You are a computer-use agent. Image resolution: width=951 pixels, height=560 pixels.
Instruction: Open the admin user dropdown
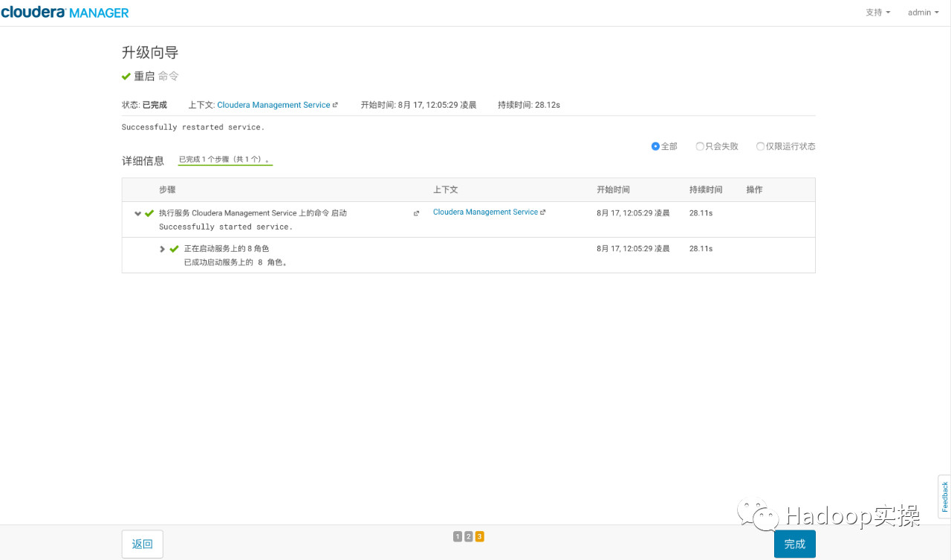pyautogui.click(x=923, y=13)
